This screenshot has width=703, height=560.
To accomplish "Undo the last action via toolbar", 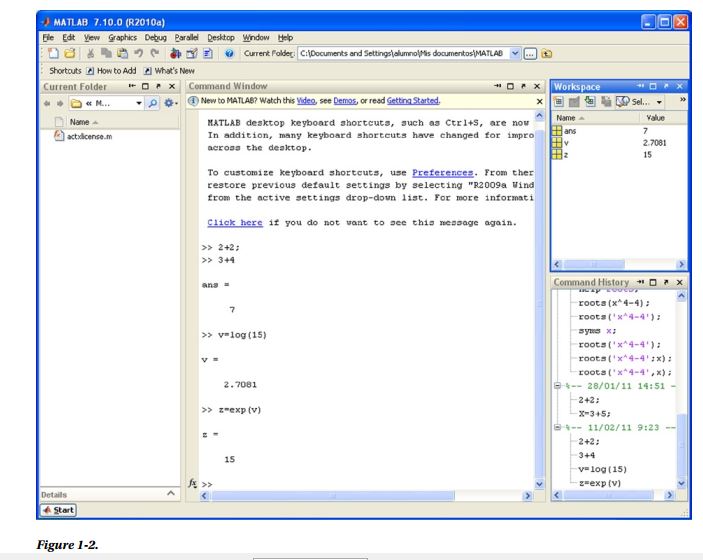I will click(139, 53).
